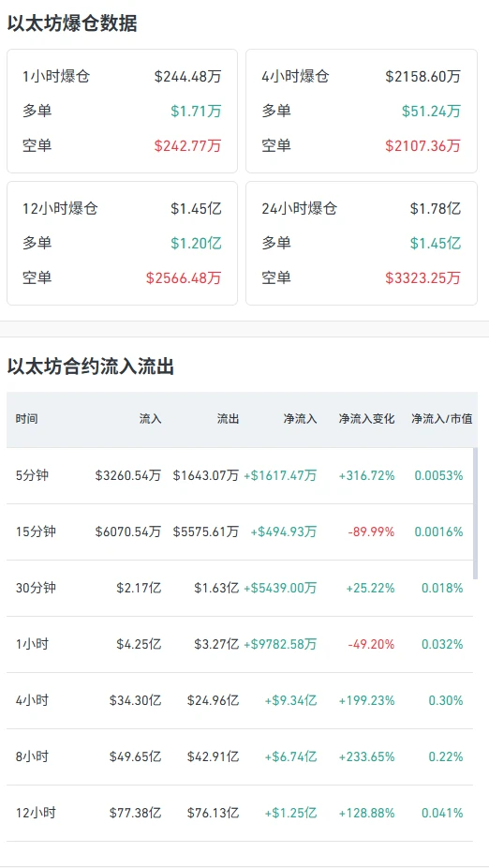This screenshot has width=489, height=868.
Task: Click the 以太坊合约流入流出 heading
Action: point(91,367)
